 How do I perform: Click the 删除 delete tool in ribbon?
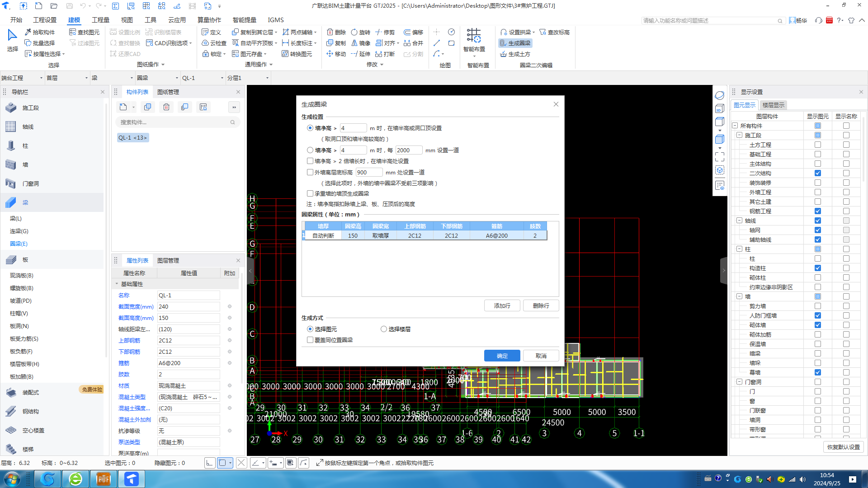tap(336, 32)
